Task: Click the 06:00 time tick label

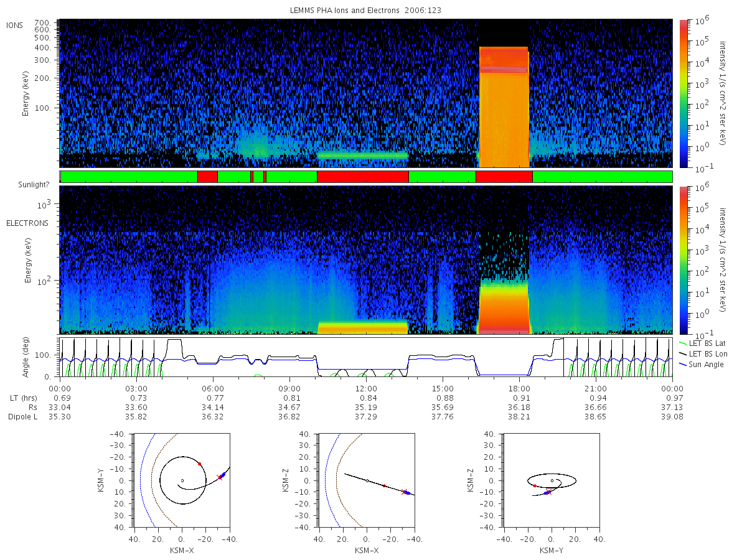Action: click(213, 388)
